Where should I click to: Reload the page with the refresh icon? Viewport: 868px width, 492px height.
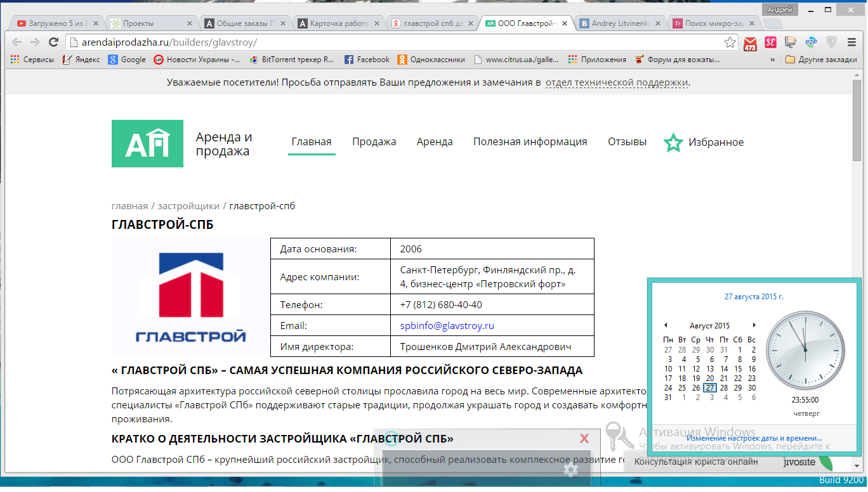click(53, 42)
